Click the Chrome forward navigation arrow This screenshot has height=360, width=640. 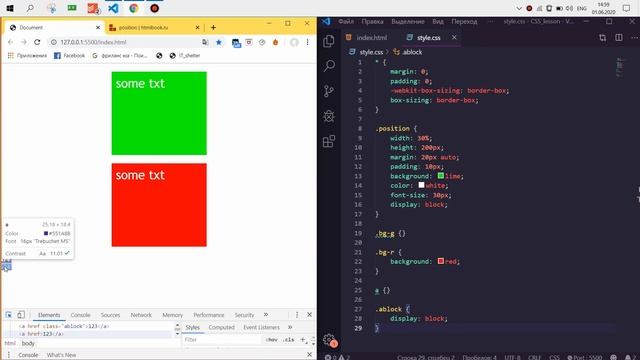pyautogui.click(x=24, y=42)
